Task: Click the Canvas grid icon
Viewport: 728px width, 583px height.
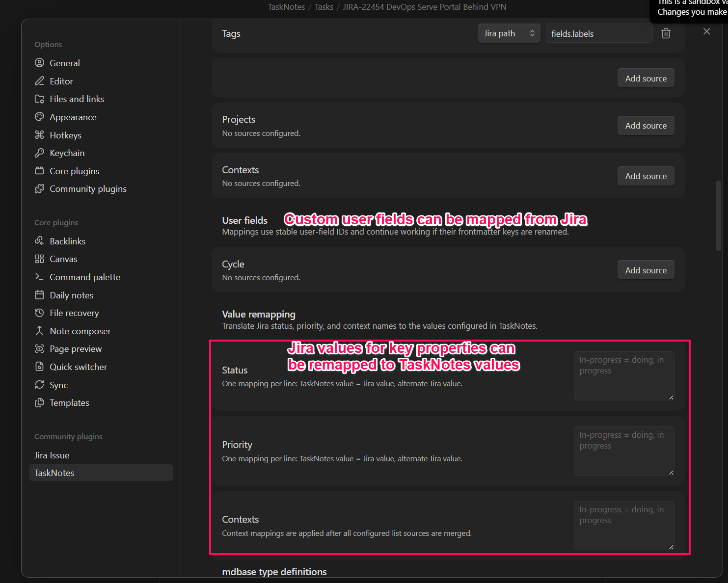Action: tap(39, 259)
